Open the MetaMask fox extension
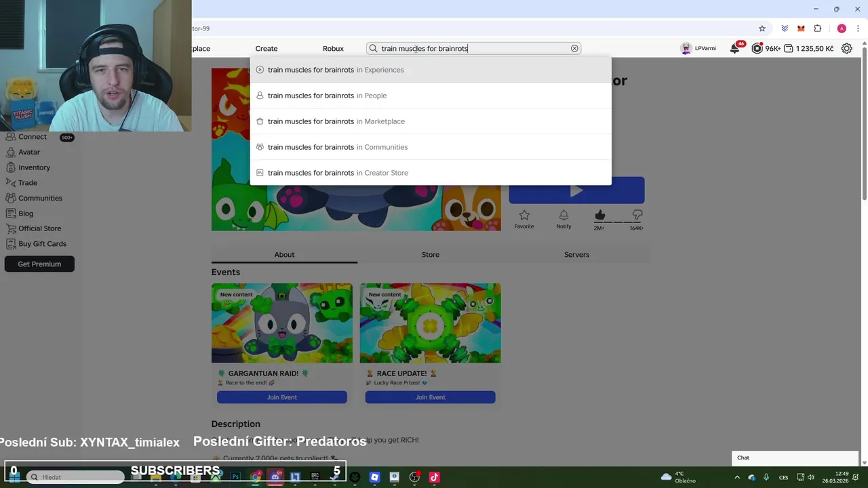Screen dimensions: 868x488 [801, 28]
